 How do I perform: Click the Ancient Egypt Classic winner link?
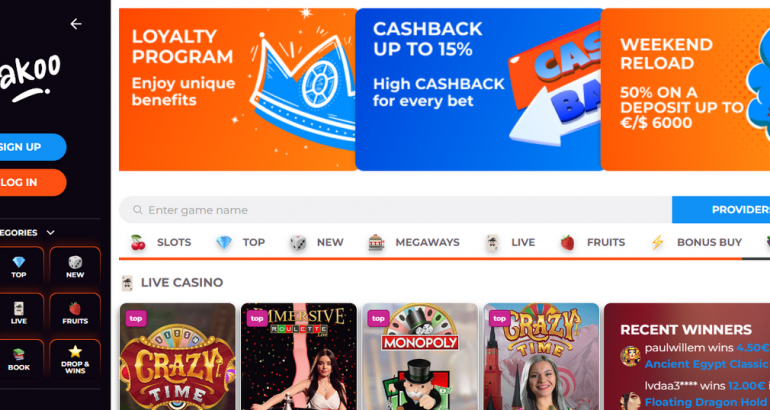[706, 364]
